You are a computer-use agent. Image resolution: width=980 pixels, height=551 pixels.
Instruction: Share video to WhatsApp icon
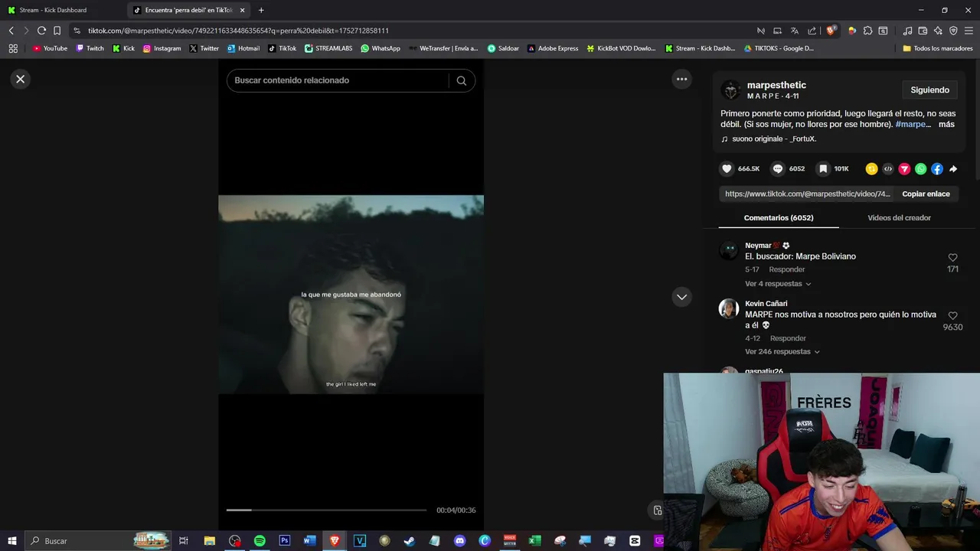[920, 169]
